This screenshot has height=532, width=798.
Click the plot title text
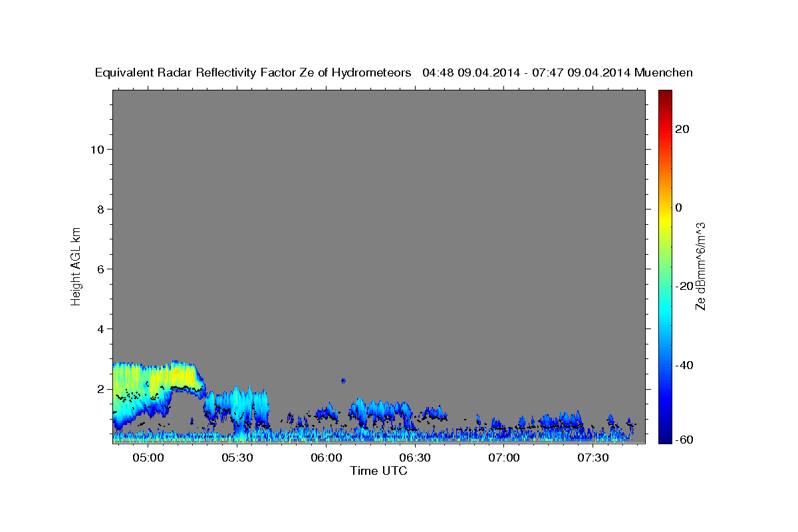tap(394, 72)
